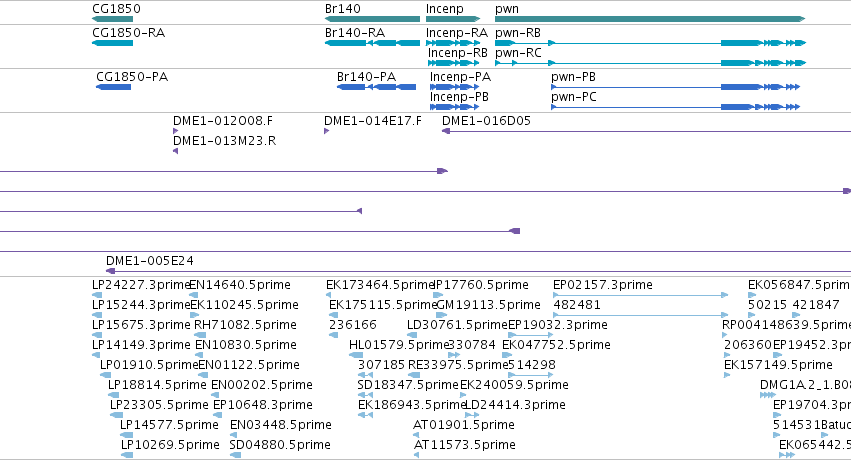Click EST SD04880.5prime

(x=280, y=445)
